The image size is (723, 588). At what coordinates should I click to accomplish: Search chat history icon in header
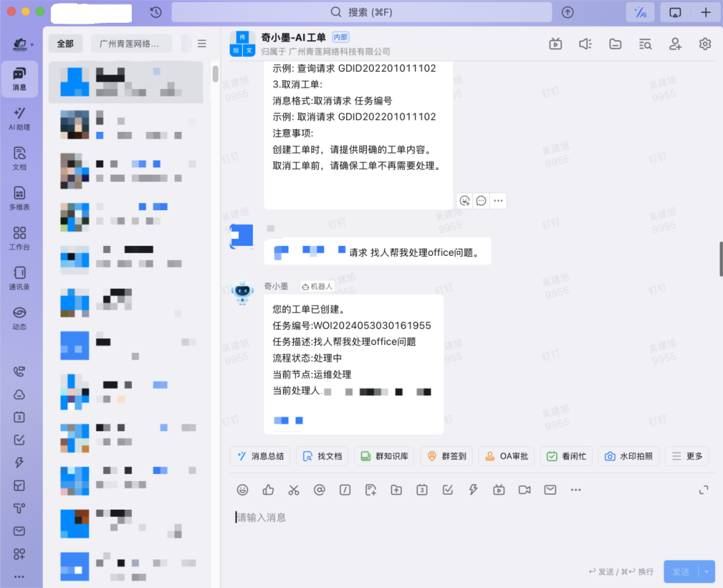pos(645,44)
